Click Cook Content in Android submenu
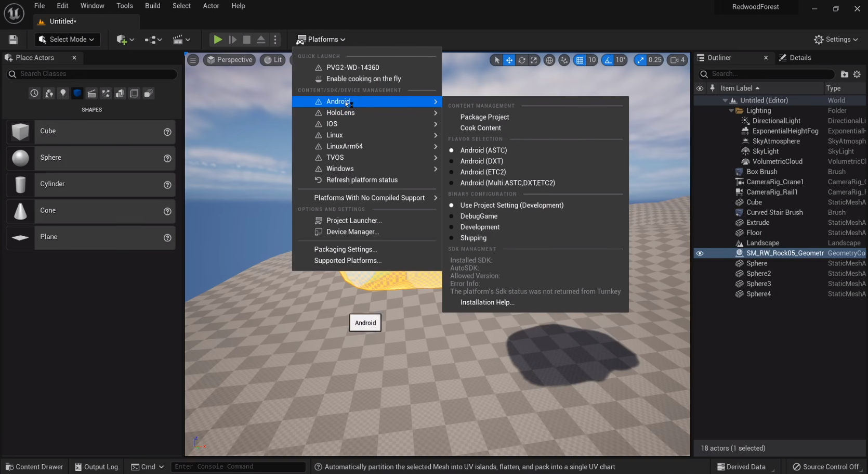The image size is (868, 474). point(480,128)
